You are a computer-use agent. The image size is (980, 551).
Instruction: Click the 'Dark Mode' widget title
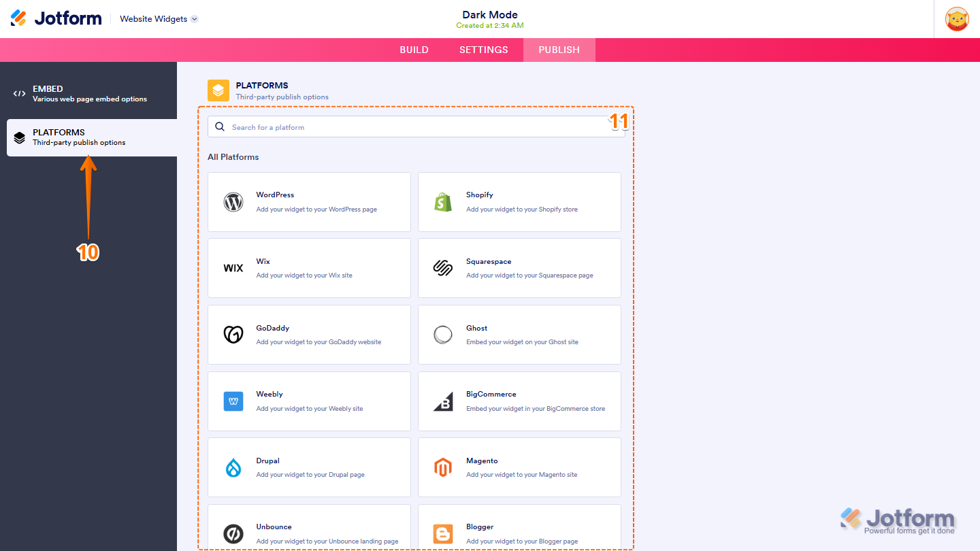click(490, 14)
